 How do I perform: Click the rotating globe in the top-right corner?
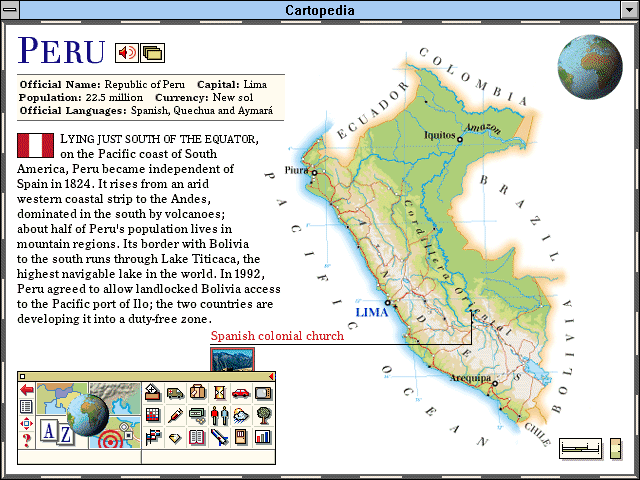[590, 67]
